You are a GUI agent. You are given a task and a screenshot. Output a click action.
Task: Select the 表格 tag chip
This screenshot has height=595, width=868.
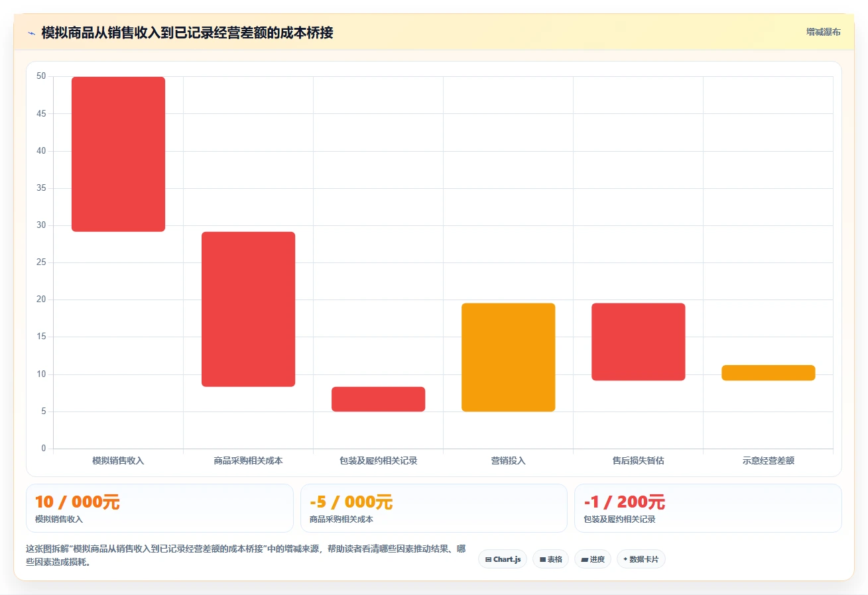tap(550, 559)
